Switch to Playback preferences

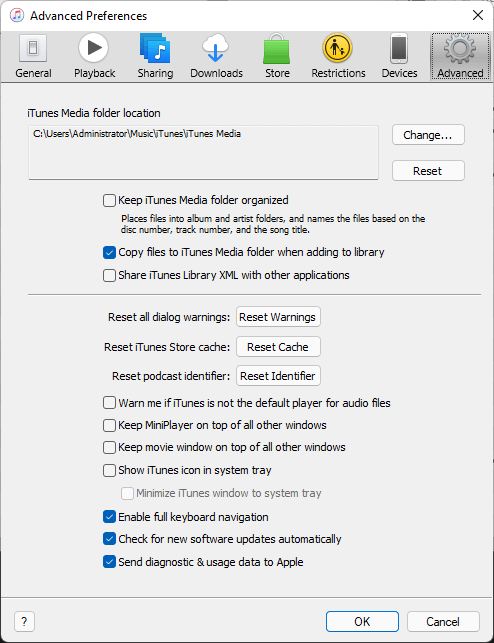click(x=94, y=57)
